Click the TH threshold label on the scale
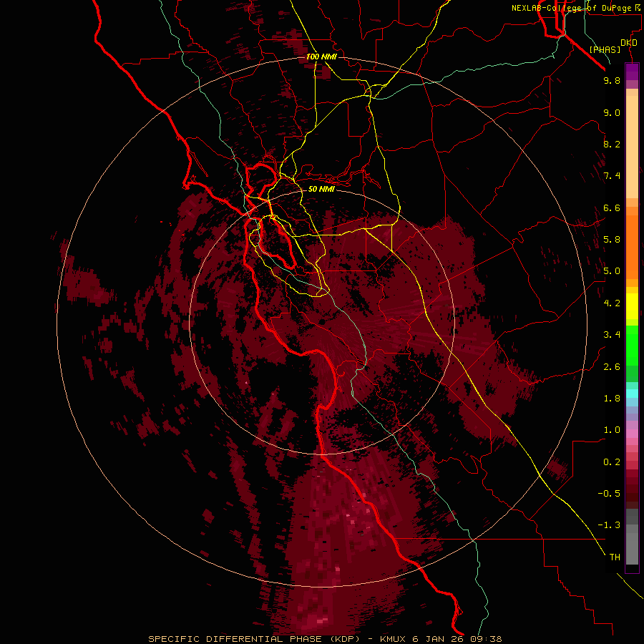 [x=615, y=557]
